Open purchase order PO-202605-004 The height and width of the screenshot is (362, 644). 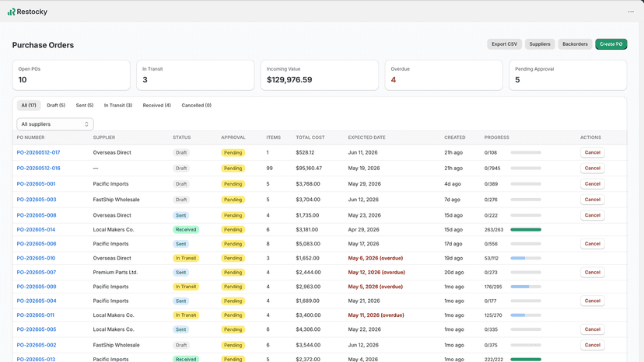click(x=37, y=301)
